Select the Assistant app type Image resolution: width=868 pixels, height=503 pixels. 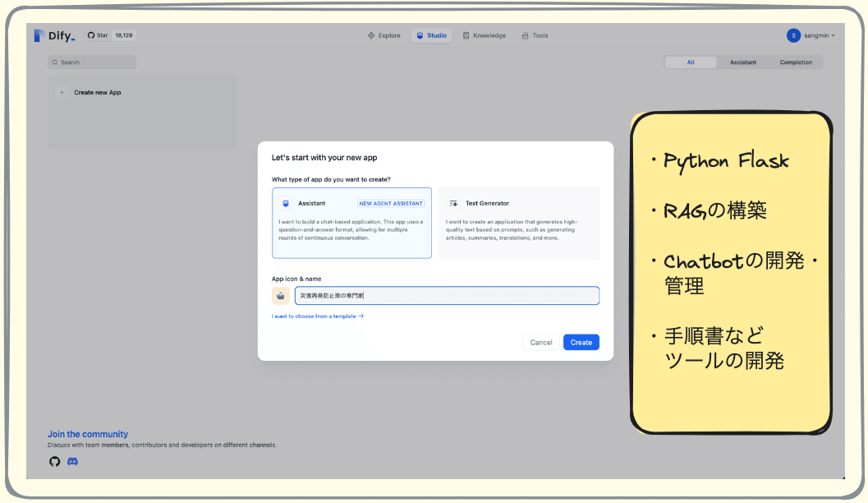pyautogui.click(x=351, y=224)
